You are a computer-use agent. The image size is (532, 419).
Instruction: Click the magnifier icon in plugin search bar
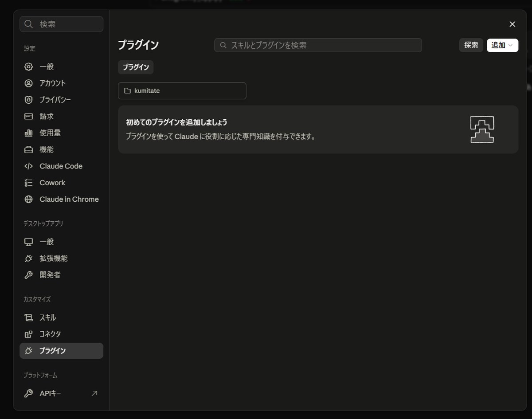point(223,45)
